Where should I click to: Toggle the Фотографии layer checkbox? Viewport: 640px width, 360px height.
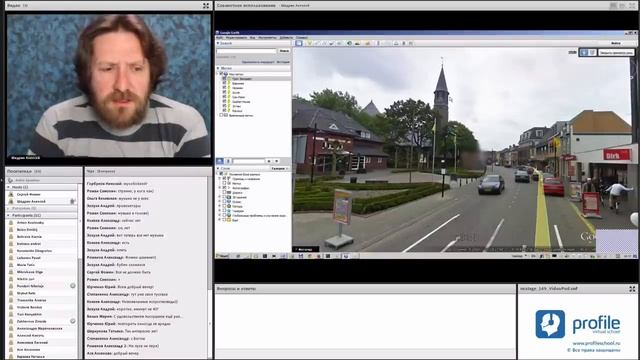point(224,188)
